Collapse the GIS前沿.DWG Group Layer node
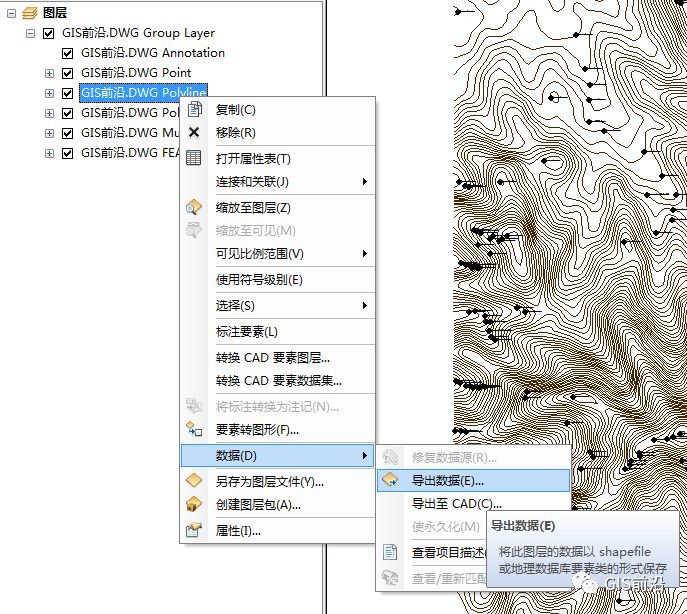The height and width of the screenshot is (614, 687). tap(30, 33)
